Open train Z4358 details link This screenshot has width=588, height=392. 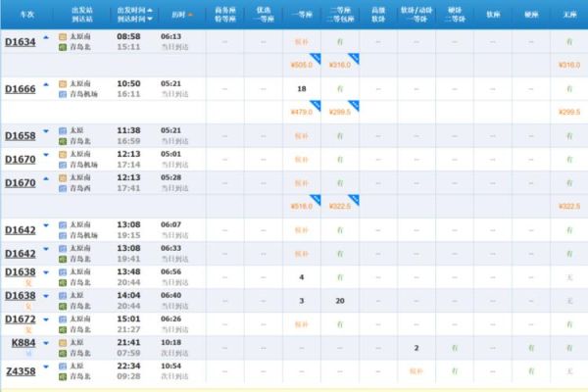[x=21, y=371]
